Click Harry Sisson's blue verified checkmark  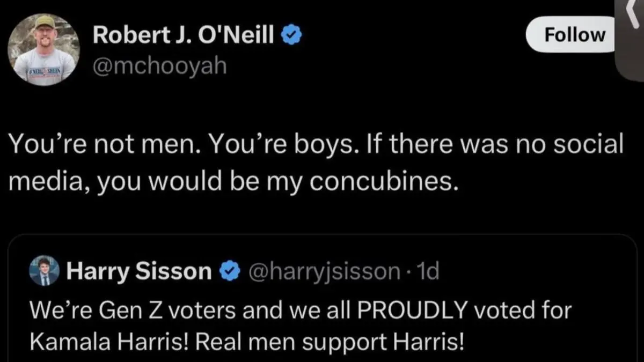point(230,272)
